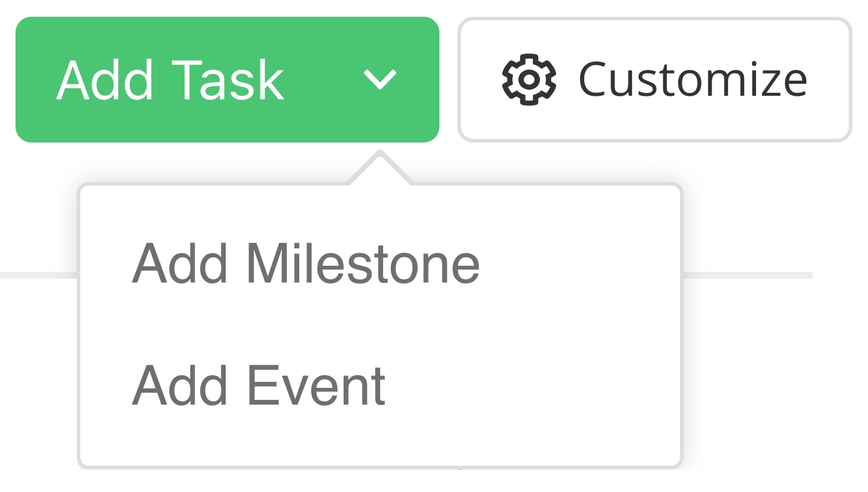This screenshot has width=868, height=492.
Task: Click the Add Task label text
Action: point(170,80)
